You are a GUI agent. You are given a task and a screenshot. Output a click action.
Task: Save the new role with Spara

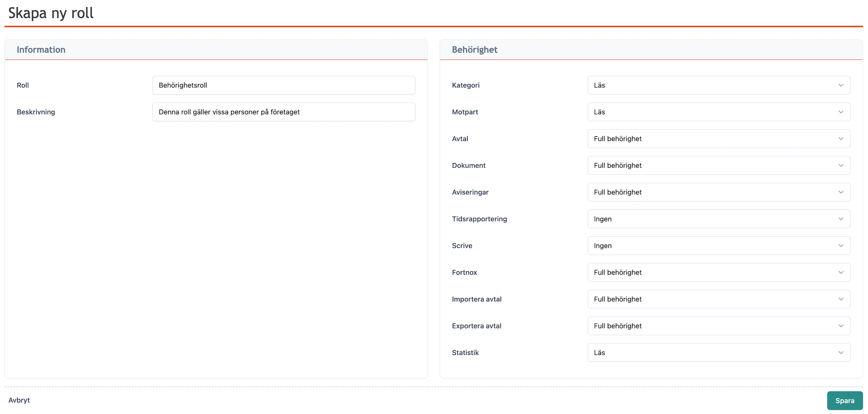coord(844,400)
